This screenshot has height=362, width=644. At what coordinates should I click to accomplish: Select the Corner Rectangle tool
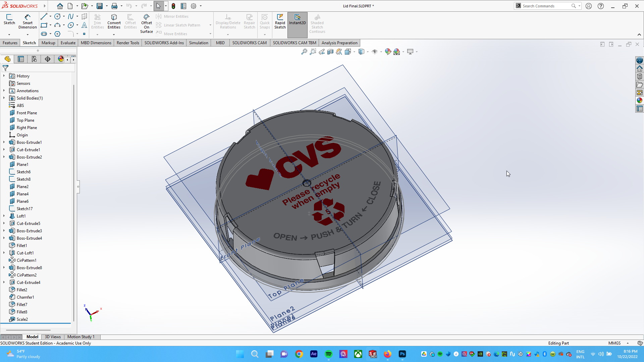click(44, 25)
